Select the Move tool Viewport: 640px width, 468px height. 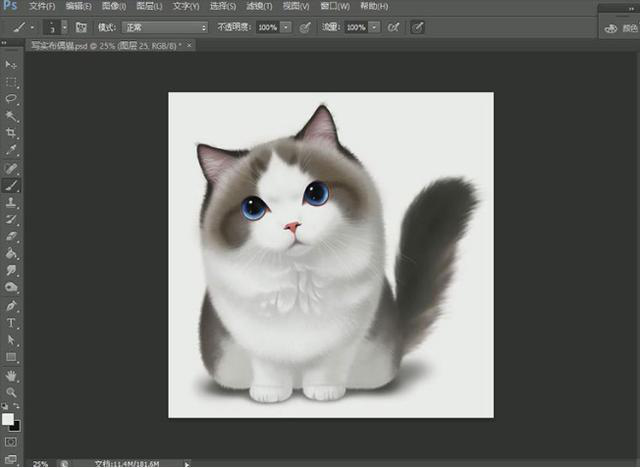point(12,65)
